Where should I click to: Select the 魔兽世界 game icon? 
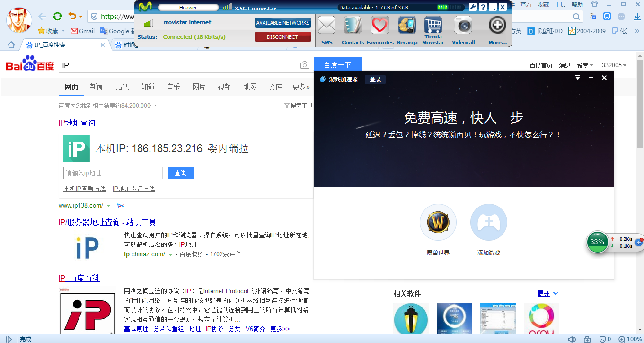coord(438,223)
